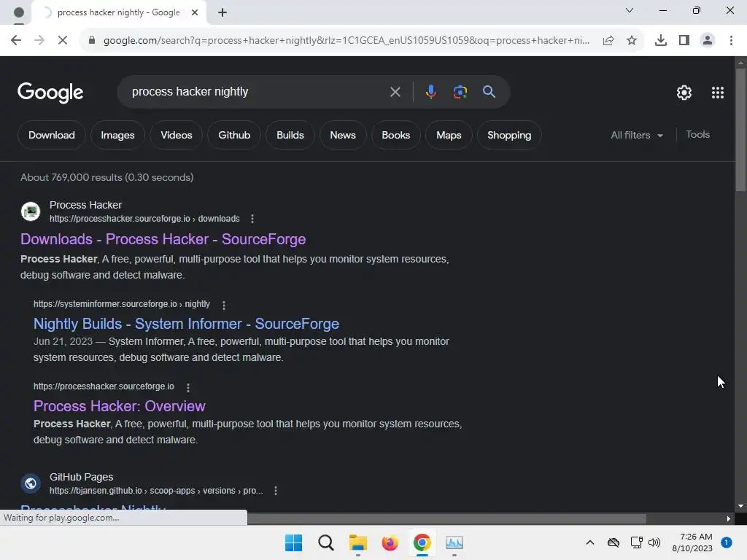Open Windows taskbar search

[326, 542]
